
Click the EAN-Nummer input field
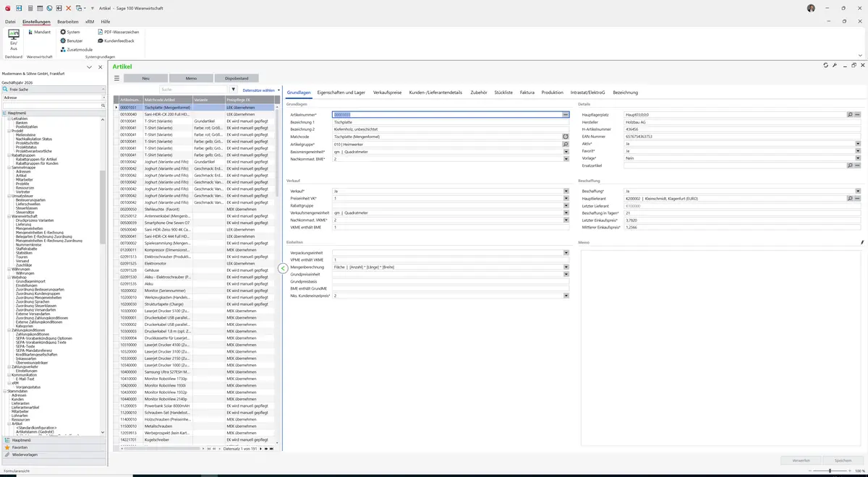pos(742,137)
